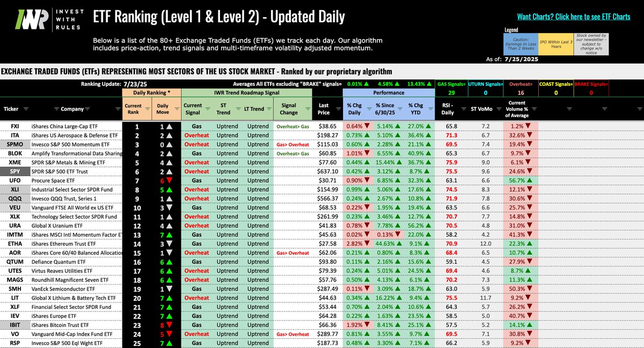Click the UTURN Signals= header cell
Viewport: 644px width, 348px height.
pos(485,84)
